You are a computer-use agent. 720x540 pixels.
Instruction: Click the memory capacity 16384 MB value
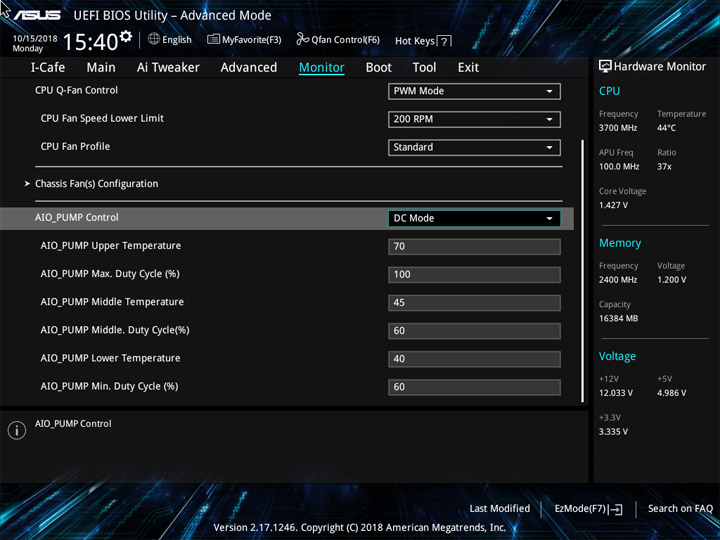(618, 318)
